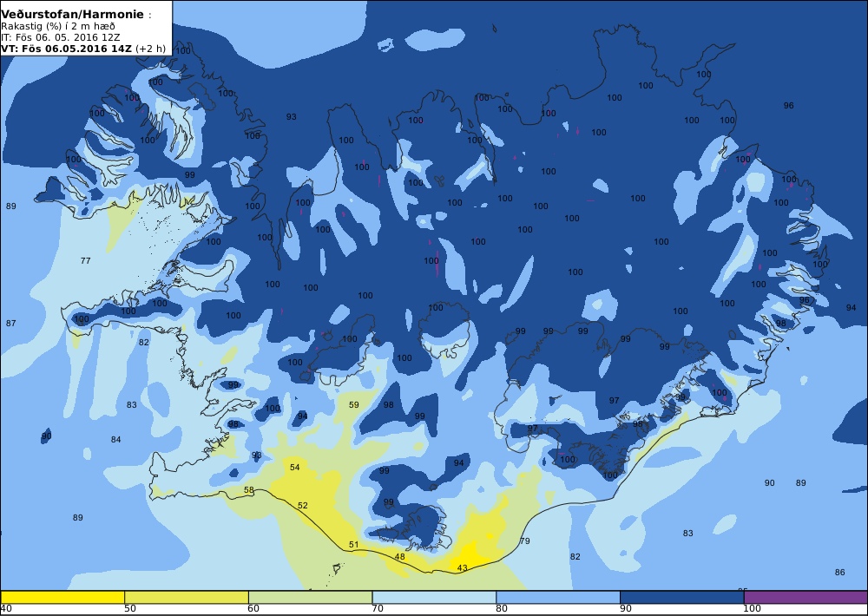Screen dimensions: 868x616
Task: Click the humidity value 51 on the map
Action: click(x=354, y=545)
